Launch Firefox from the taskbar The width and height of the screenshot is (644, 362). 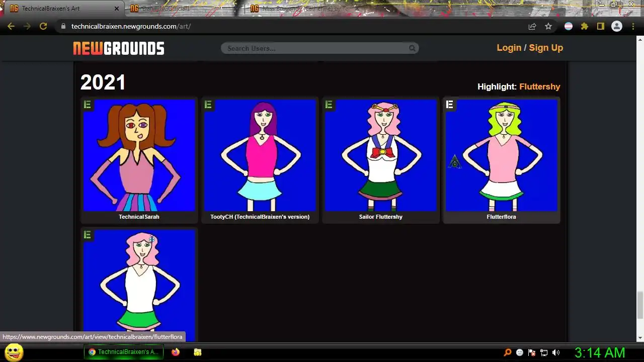coord(175,352)
